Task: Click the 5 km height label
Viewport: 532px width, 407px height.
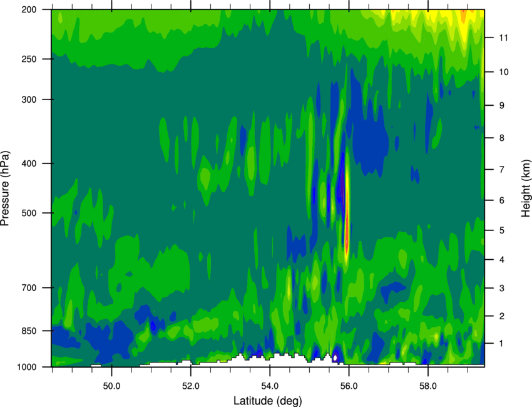Action: pos(502,230)
